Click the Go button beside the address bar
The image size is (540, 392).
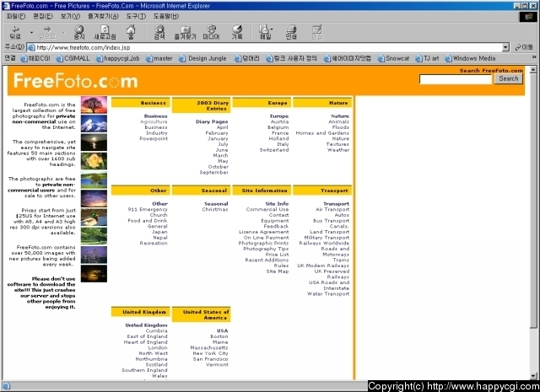point(524,47)
